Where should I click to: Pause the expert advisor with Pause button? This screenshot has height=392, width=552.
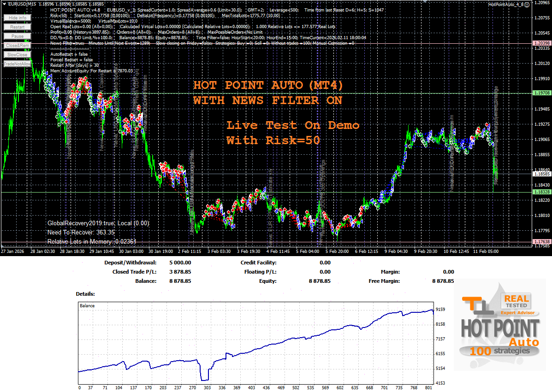tap(17, 36)
